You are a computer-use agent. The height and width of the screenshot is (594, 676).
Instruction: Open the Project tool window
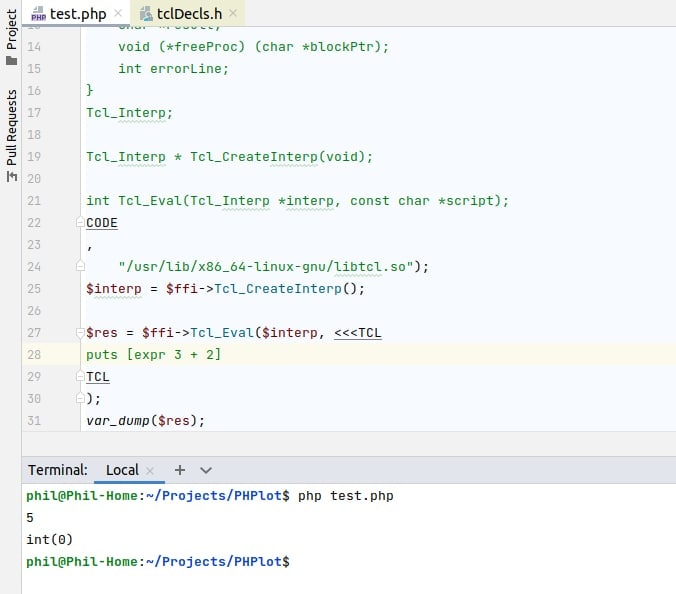[x=11, y=38]
